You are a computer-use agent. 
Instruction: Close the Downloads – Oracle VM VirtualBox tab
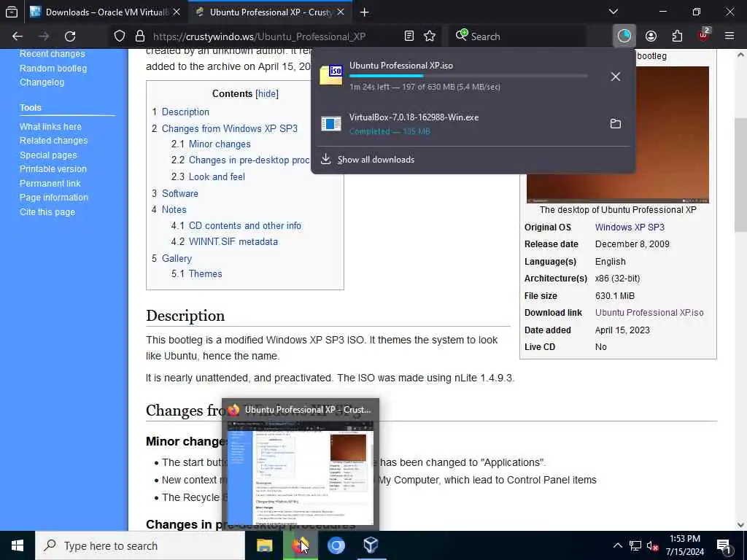point(177,12)
